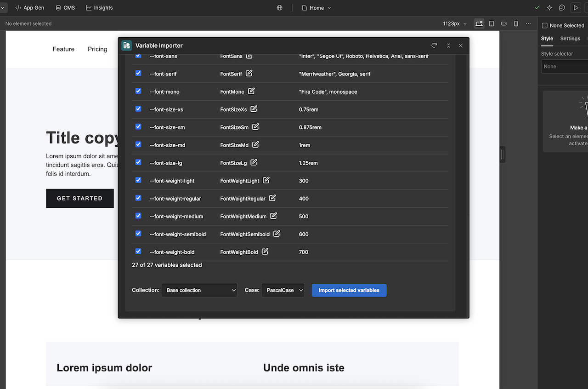Click the Pricing nav link
Image resolution: width=588 pixels, height=389 pixels.
coord(97,49)
